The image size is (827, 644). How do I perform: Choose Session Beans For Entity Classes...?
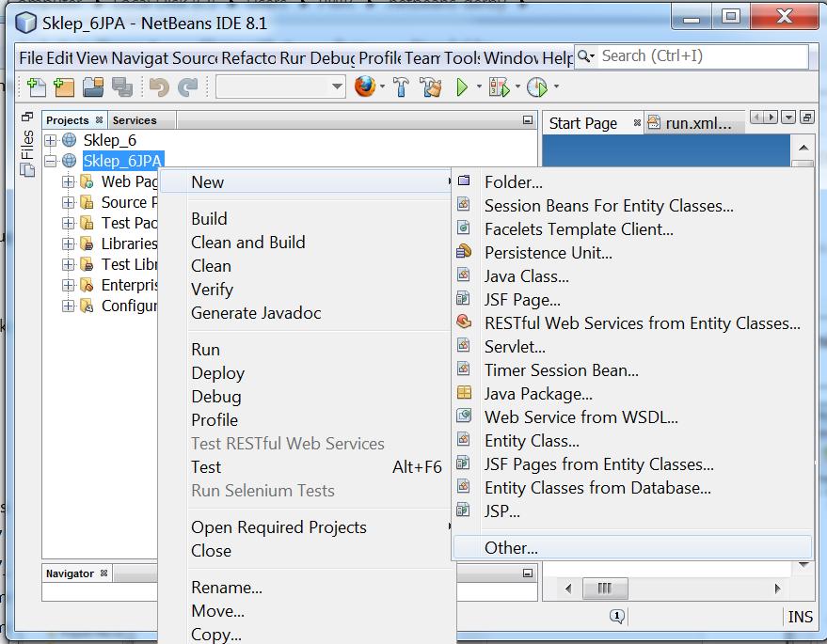(609, 206)
